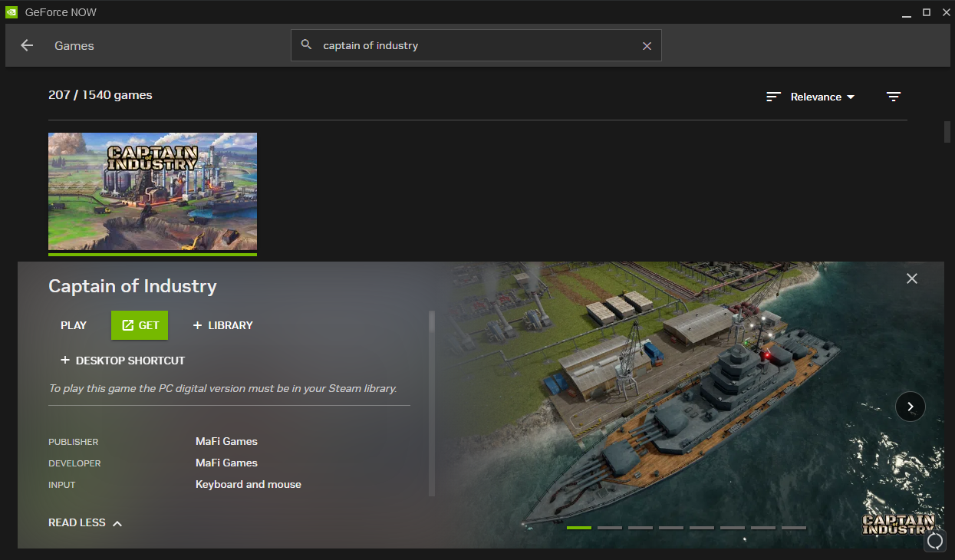Select the last carousel indicator dash
The image size is (955, 560).
point(794,528)
